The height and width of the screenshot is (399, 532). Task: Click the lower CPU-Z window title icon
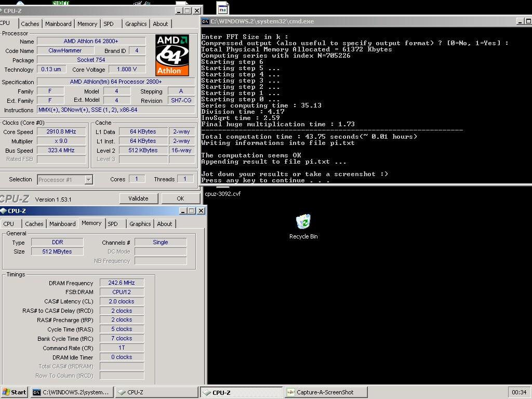pyautogui.click(x=4, y=211)
